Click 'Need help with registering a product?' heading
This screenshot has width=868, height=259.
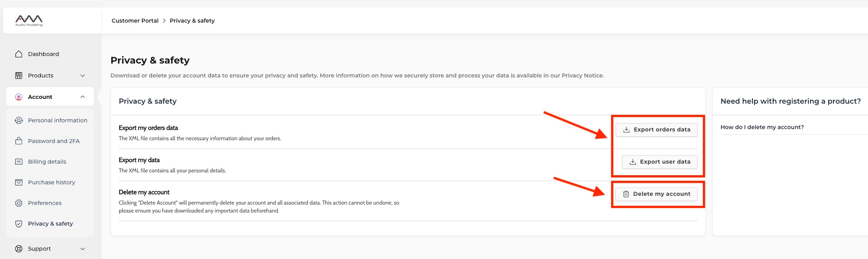click(791, 101)
